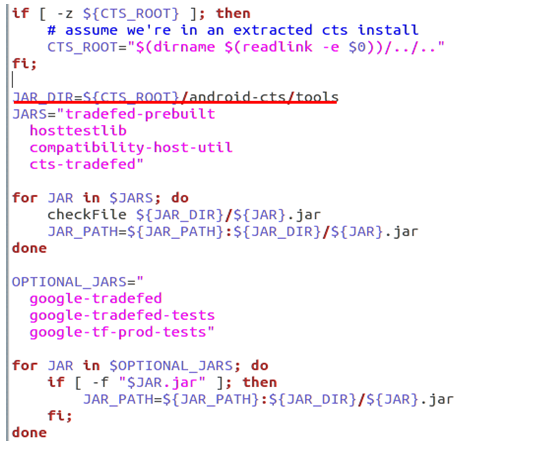Click the 'for JAR in $JARS; do' line
The width and height of the screenshot is (547, 450).
point(100,198)
